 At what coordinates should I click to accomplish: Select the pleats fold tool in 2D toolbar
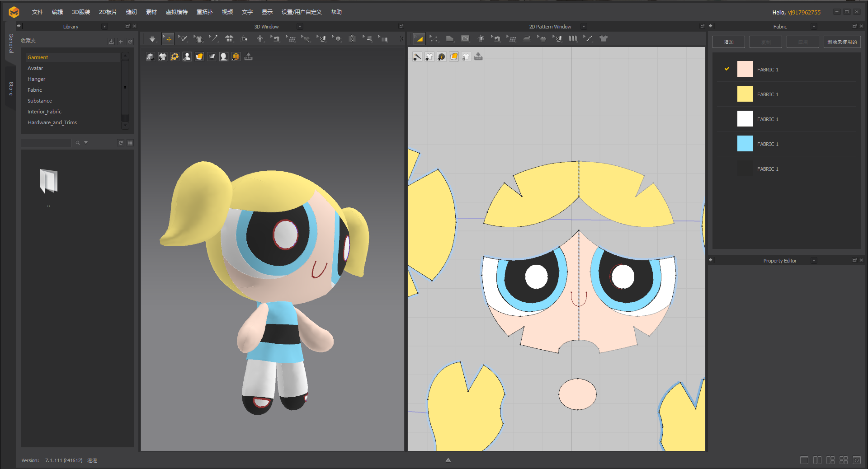[573, 39]
